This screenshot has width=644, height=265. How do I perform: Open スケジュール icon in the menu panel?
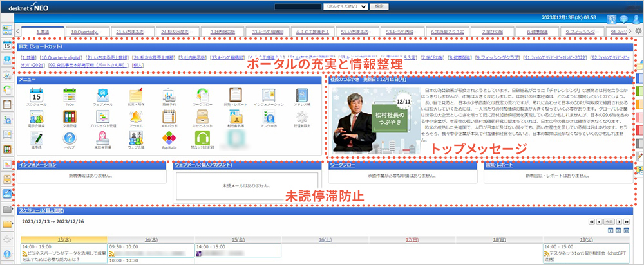pyautogui.click(x=37, y=95)
